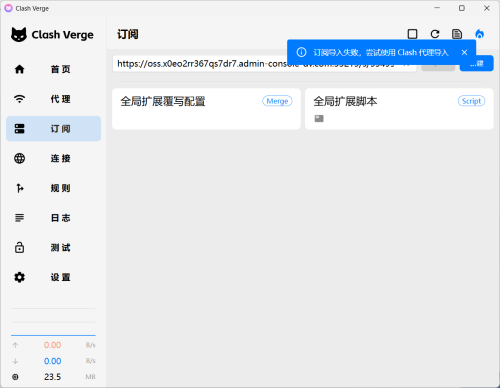Refresh all subscriptions with circular arrow icon
Viewport: 500px width, 388px height.
(x=435, y=34)
